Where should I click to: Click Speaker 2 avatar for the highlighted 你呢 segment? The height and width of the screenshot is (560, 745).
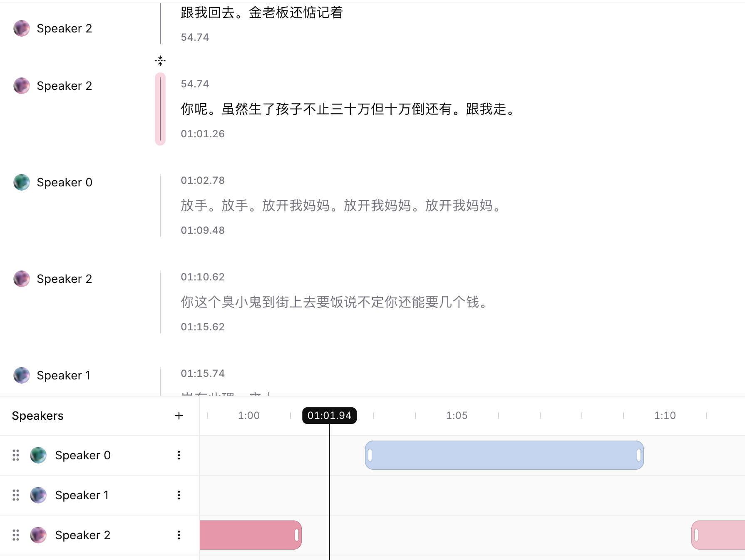(22, 86)
